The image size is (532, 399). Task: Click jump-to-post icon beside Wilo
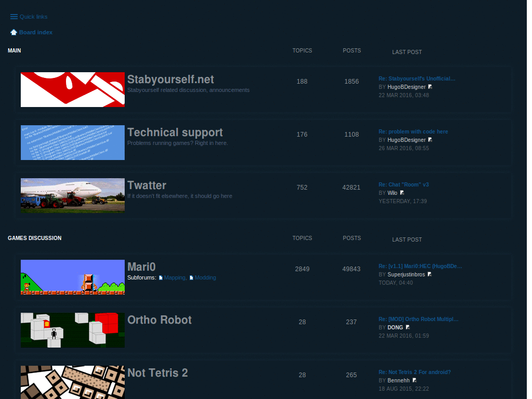pos(402,193)
